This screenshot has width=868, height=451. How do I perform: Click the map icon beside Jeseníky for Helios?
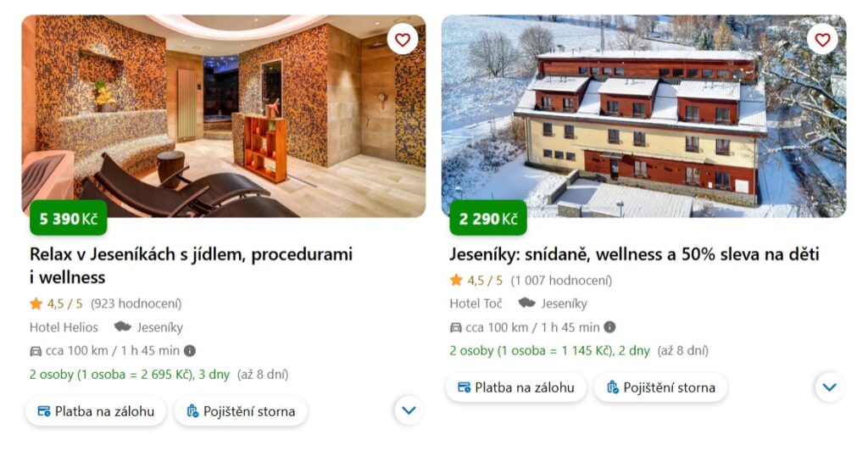pyautogui.click(x=122, y=327)
